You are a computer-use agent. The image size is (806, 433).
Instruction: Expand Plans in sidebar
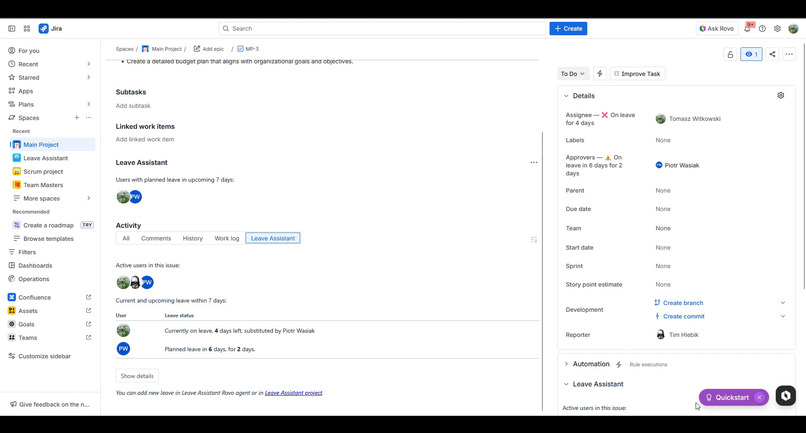88,104
